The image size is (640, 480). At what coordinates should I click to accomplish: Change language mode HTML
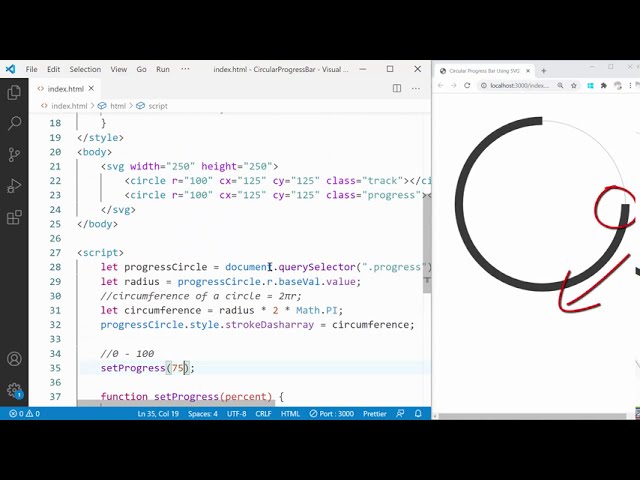290,413
